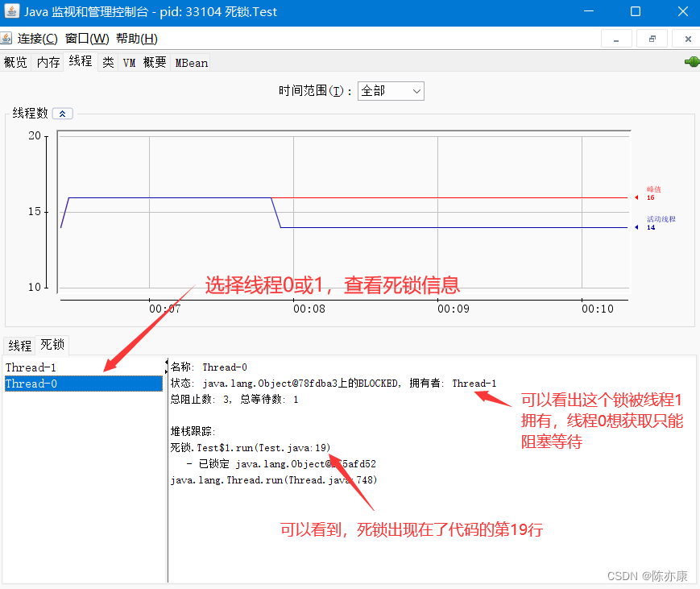Click the 00:08 time axis label
This screenshot has height=589, width=700.
pos(309,309)
